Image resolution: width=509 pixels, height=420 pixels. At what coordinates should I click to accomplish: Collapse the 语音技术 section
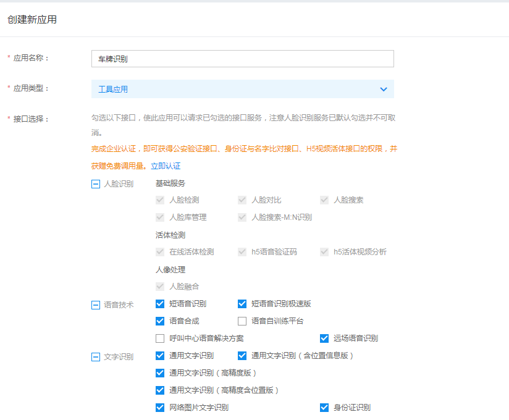click(x=95, y=305)
